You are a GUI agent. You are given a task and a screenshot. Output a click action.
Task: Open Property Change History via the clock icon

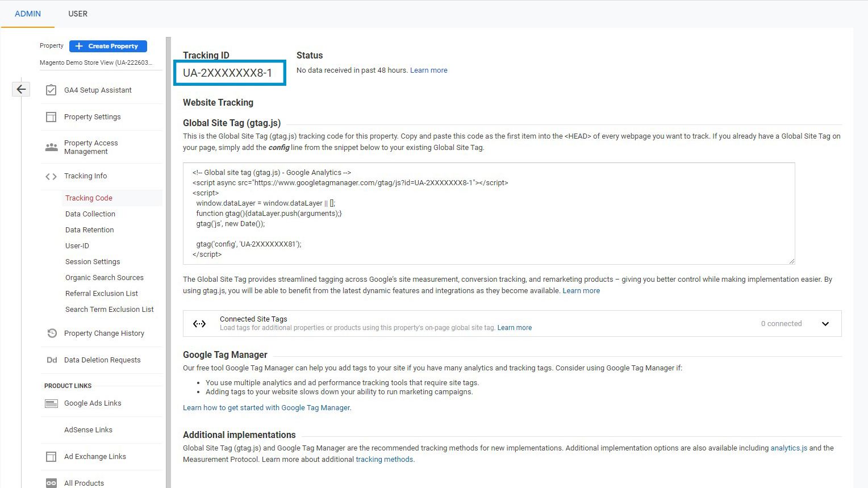coord(51,333)
